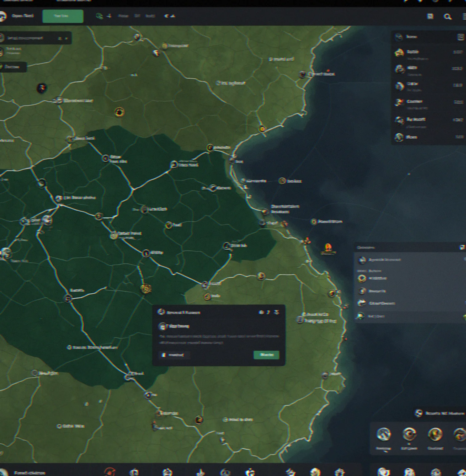Image resolution: width=466 pixels, height=476 pixels.
Task: Click the green button in the top toolbar
Action: [x=63, y=16]
